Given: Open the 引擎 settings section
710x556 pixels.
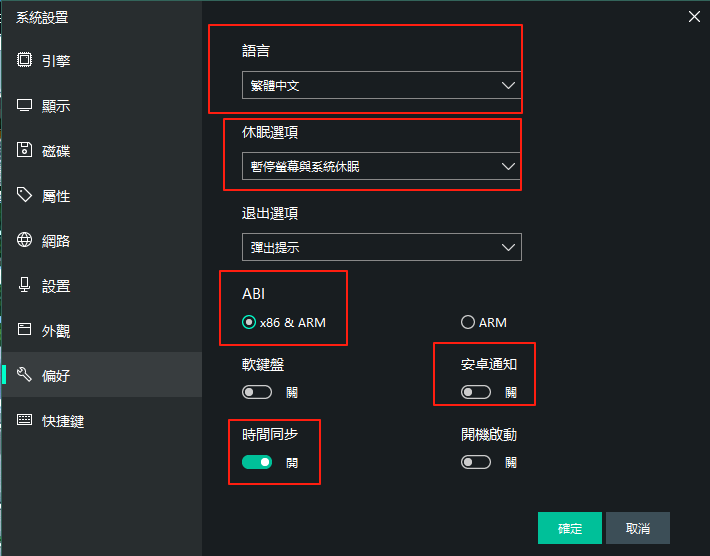Looking at the screenshot, I should click(x=102, y=60).
